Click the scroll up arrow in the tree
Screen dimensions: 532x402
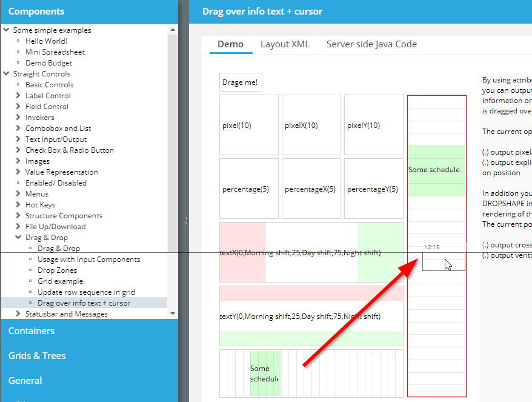pyautogui.click(x=173, y=29)
